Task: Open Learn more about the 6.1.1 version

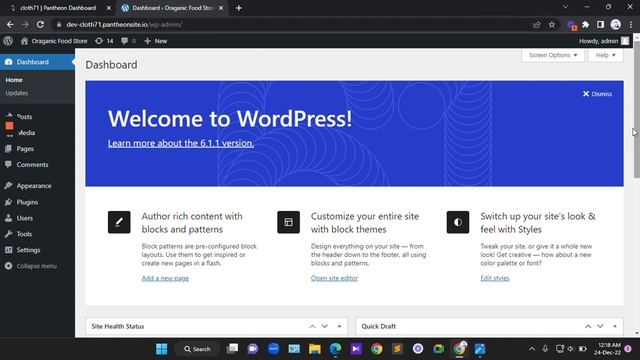Action: pos(181,143)
